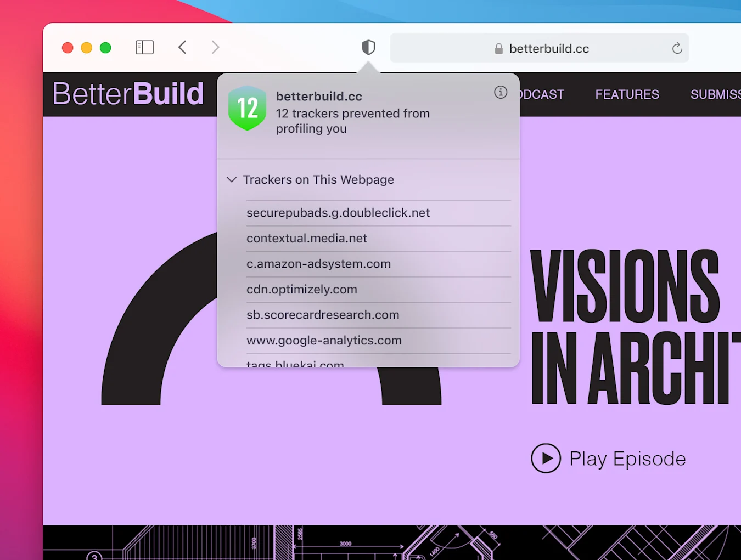Select securepubads.g.doubleclick.net tracker entry
The height and width of the screenshot is (560, 741).
338,213
